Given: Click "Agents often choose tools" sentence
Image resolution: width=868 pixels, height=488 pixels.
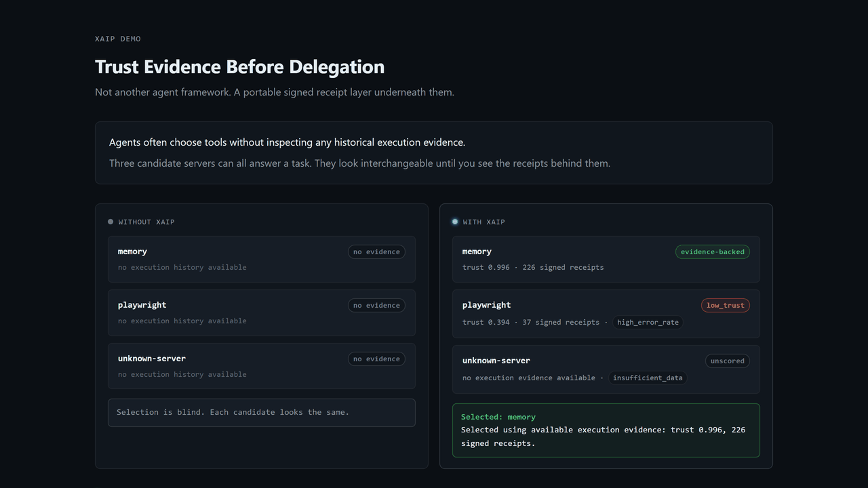Looking at the screenshot, I should click(287, 142).
